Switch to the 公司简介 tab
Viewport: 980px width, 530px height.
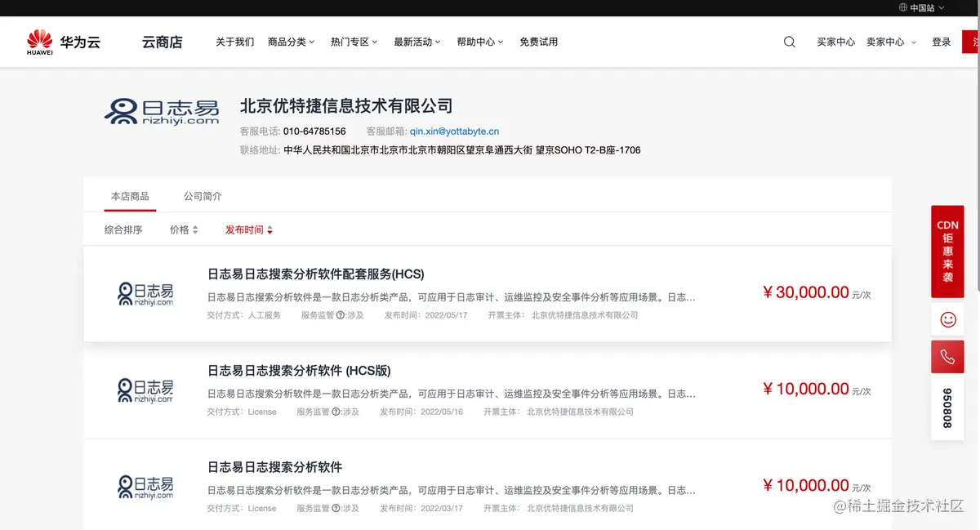pos(203,196)
